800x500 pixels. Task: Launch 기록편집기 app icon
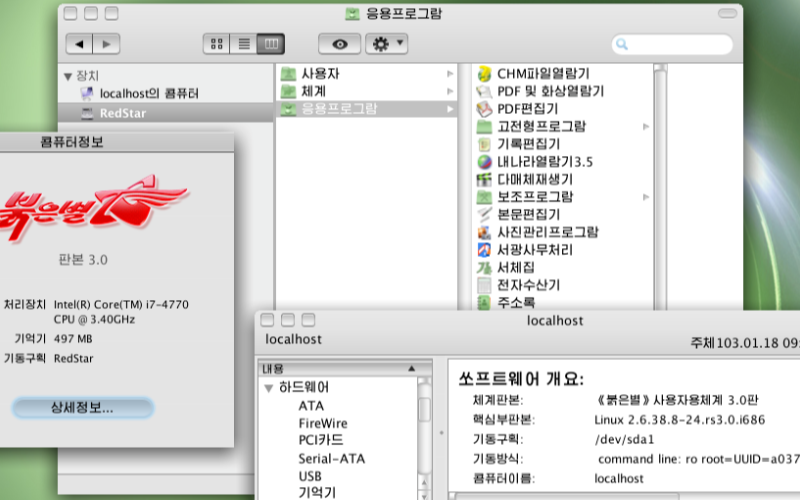coord(484,144)
